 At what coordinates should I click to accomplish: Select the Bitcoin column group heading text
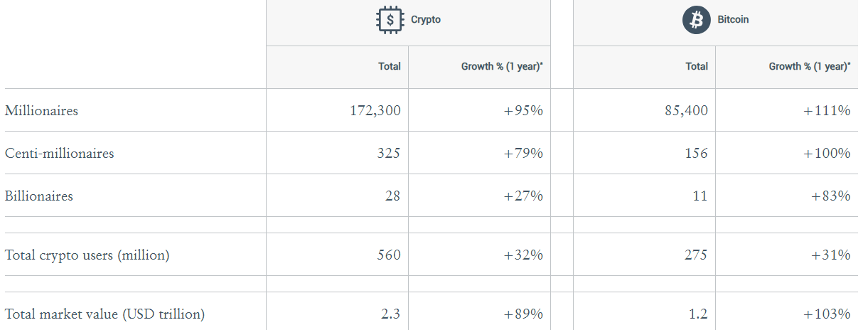(733, 20)
